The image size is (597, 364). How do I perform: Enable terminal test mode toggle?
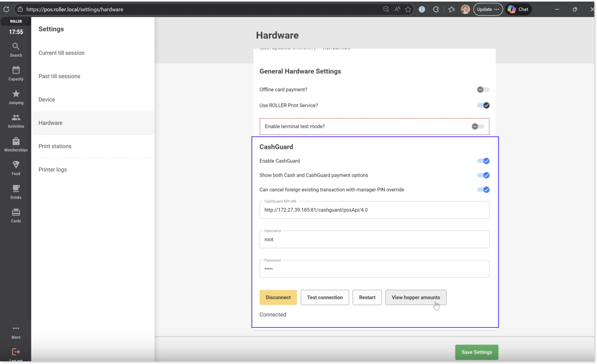[x=478, y=126]
